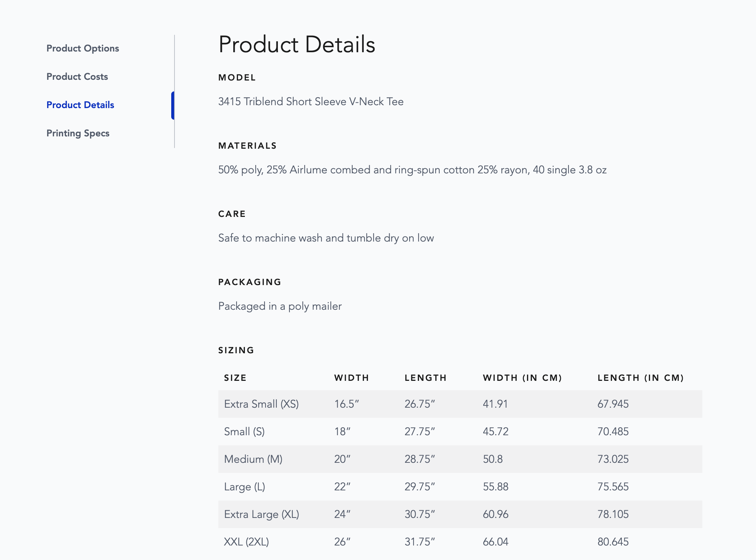Image resolution: width=756 pixels, height=560 pixels.
Task: Click the 'Extra Small (XS)' size cell
Action: pyautogui.click(x=262, y=404)
